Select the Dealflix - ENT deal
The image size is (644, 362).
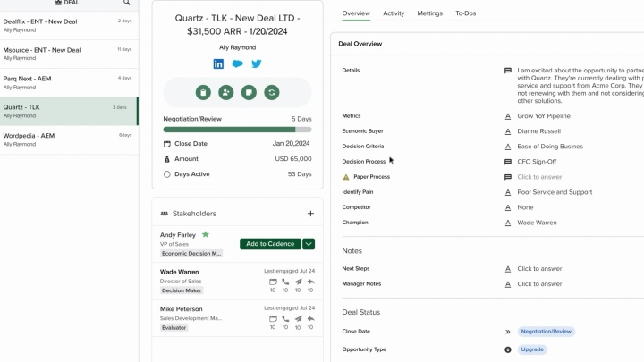[x=68, y=24]
